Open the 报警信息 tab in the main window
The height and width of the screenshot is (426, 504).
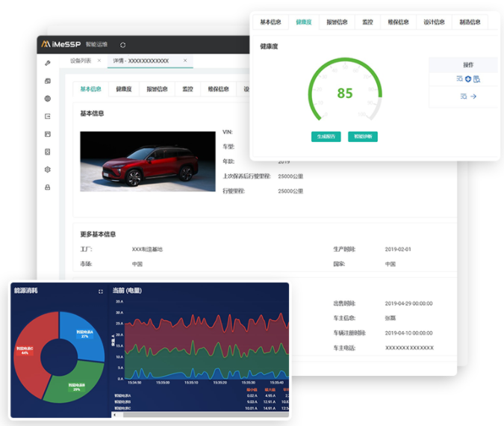(x=158, y=89)
